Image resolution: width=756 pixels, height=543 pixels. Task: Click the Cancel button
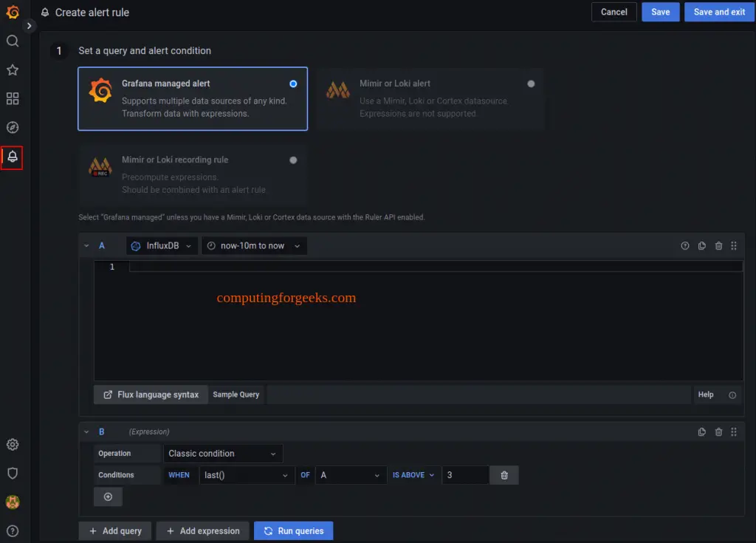click(614, 12)
